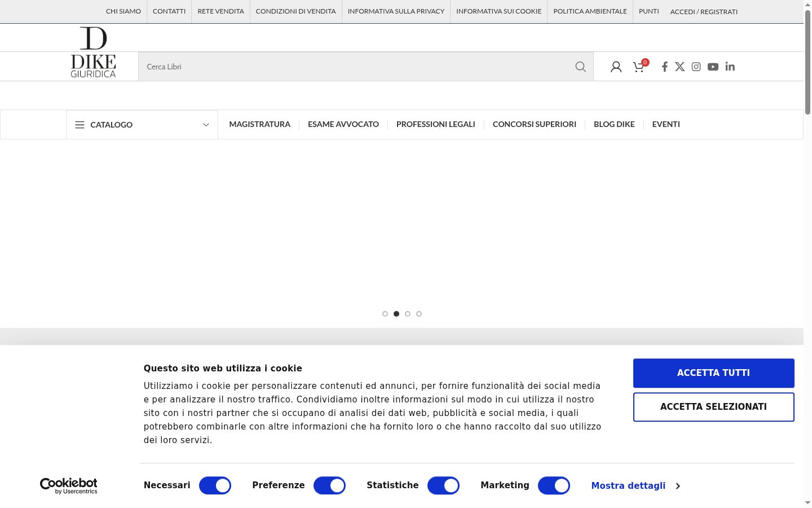
Task: Open Informativa sulla Privacy link
Action: click(396, 11)
